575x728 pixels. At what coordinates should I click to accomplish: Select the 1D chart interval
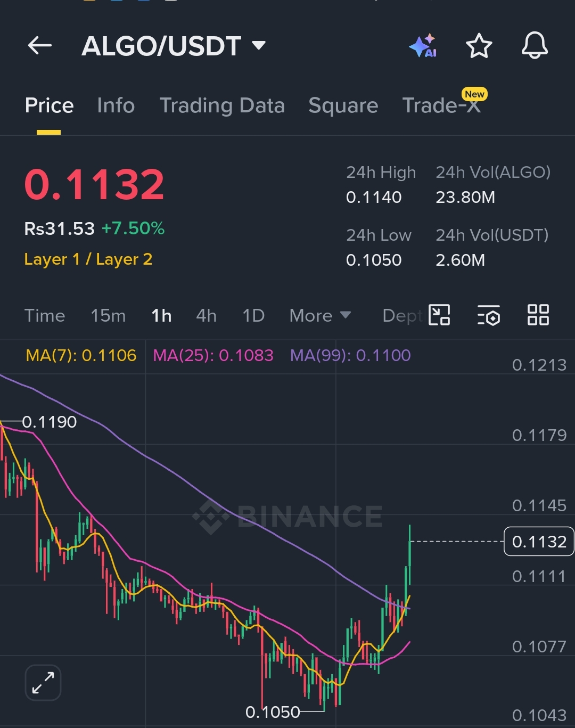253,316
